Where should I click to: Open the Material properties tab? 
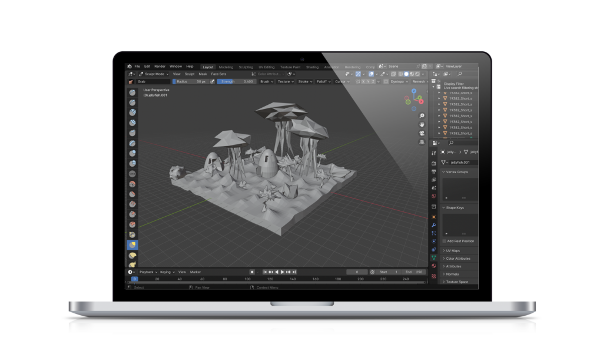(x=434, y=266)
